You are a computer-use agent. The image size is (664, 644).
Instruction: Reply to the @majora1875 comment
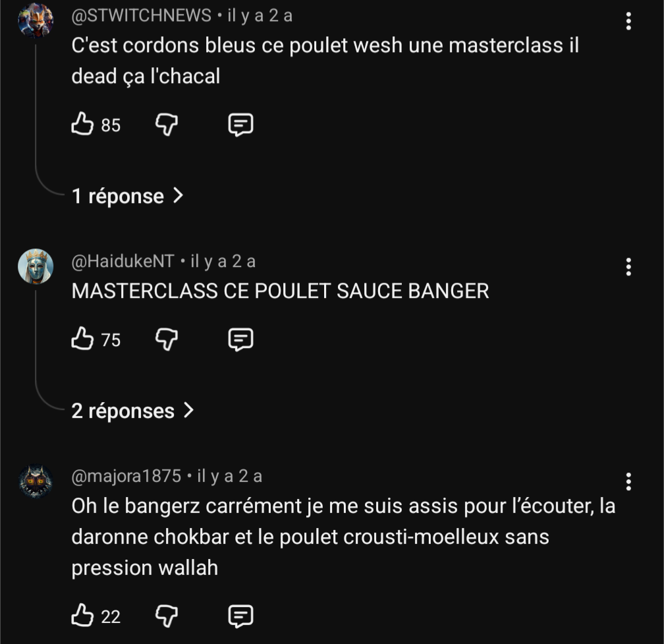[x=240, y=616]
